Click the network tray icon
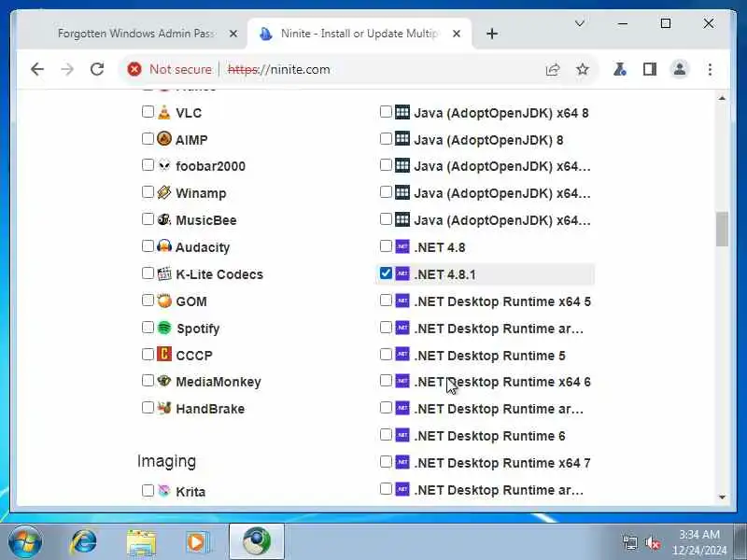This screenshot has width=747, height=560. click(x=629, y=542)
